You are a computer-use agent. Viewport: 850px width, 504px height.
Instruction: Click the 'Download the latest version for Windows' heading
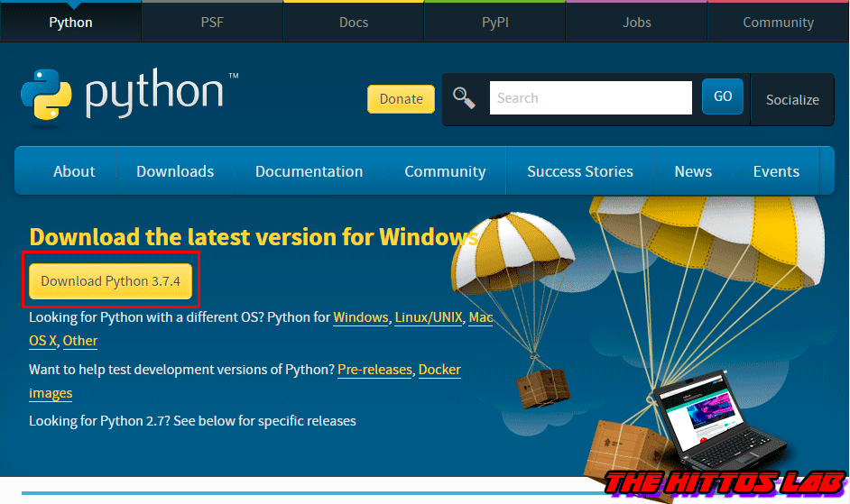click(254, 237)
